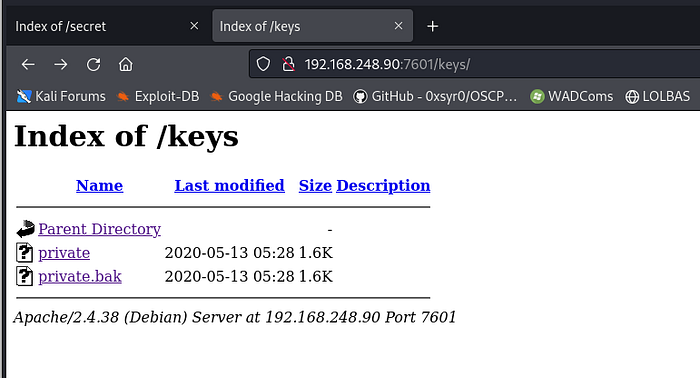Click the insecure connection padlock icon
700x378 pixels.
click(x=288, y=64)
